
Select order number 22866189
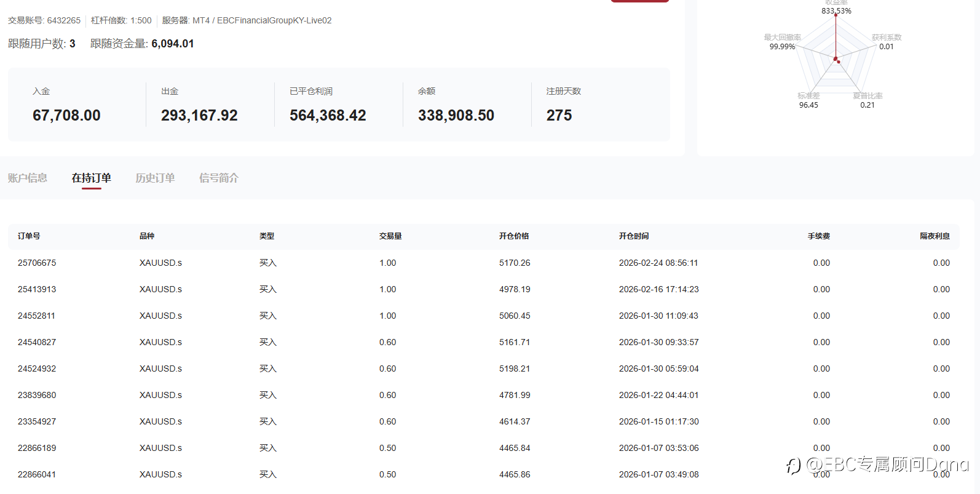(37, 448)
